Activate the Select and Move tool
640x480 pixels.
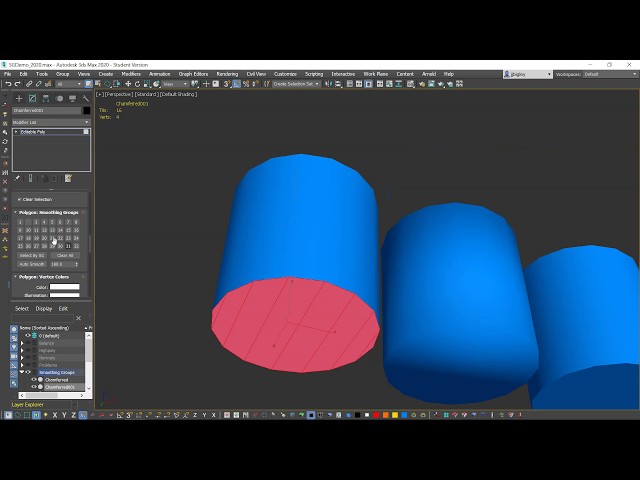(128, 84)
